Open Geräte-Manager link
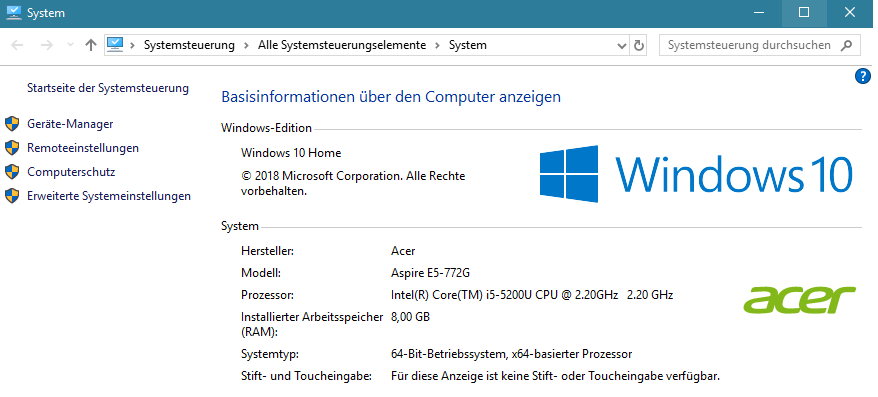This screenshot has width=878, height=397. (70, 124)
